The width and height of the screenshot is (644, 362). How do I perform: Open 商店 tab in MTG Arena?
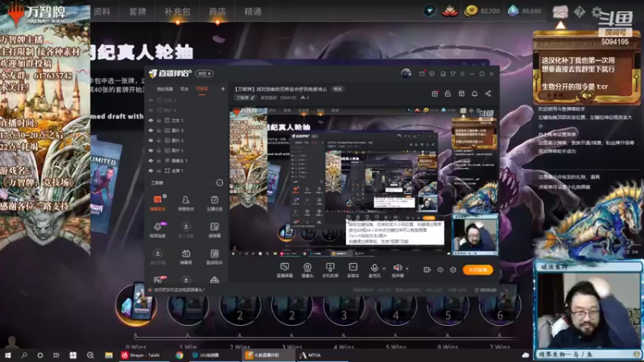tap(217, 11)
